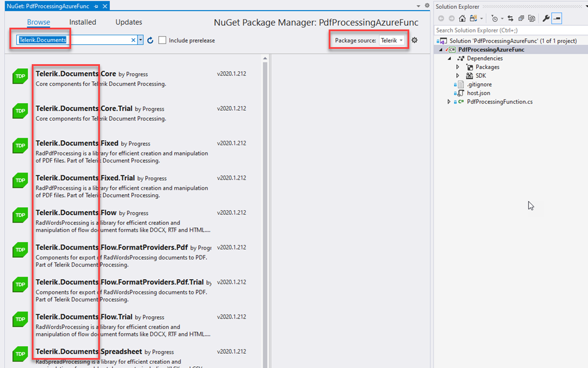Screen dimensions: 588x368
Task: Select the Telerik.Documents.Spreadsheet package name
Action: click(89, 352)
